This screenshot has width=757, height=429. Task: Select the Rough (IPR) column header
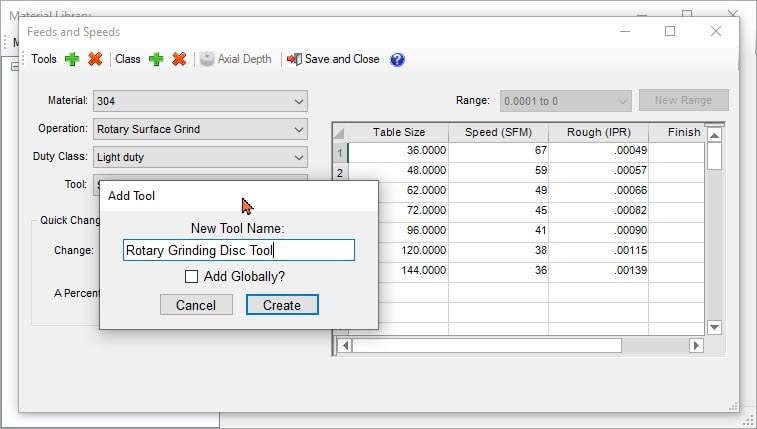pyautogui.click(x=598, y=132)
